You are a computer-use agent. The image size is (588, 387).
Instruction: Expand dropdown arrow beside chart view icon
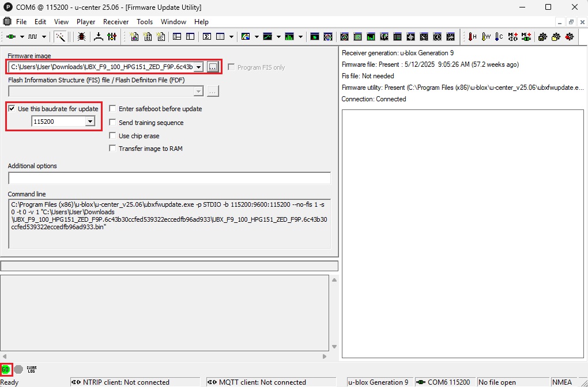click(x=278, y=37)
